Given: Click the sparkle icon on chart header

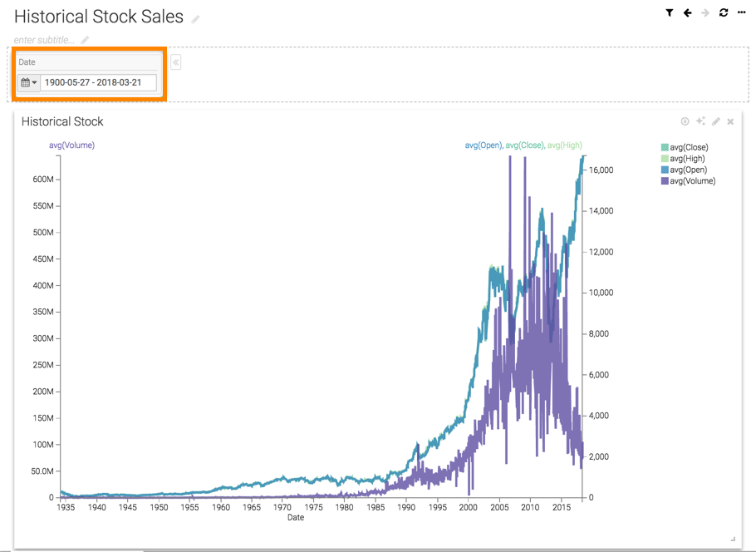Looking at the screenshot, I should tap(700, 121).
